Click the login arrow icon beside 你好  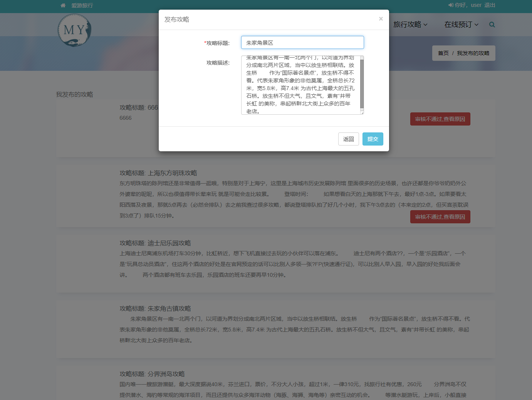pos(451,5)
